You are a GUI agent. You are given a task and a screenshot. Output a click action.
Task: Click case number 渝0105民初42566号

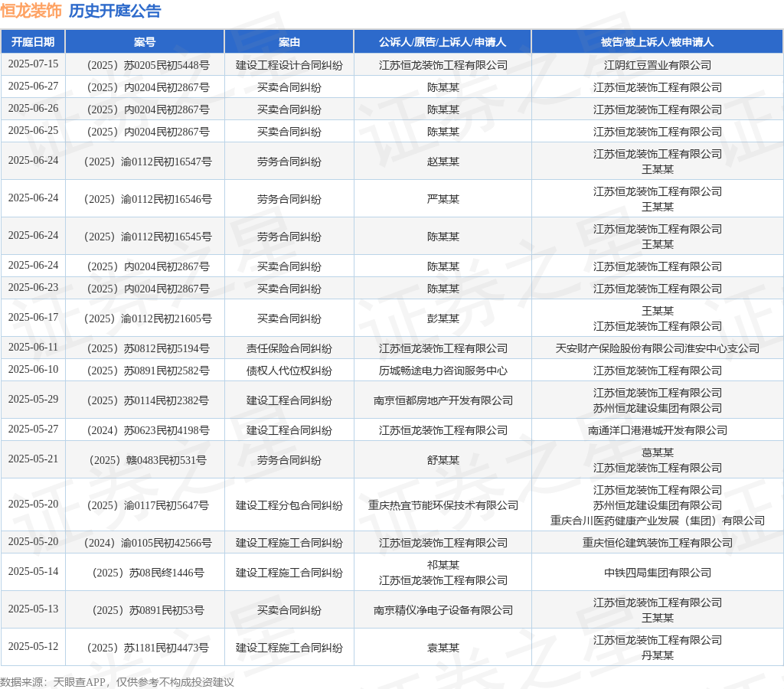tap(148, 543)
